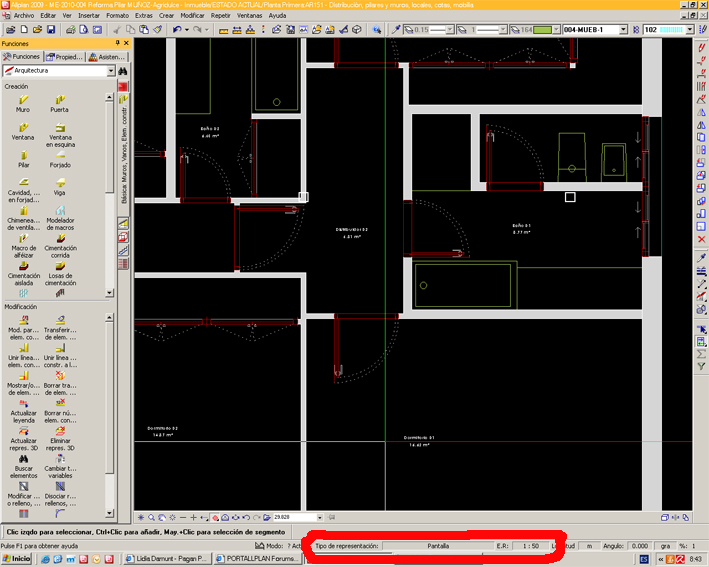Select the Viga beam tool
The image size is (709, 567).
coord(60,187)
